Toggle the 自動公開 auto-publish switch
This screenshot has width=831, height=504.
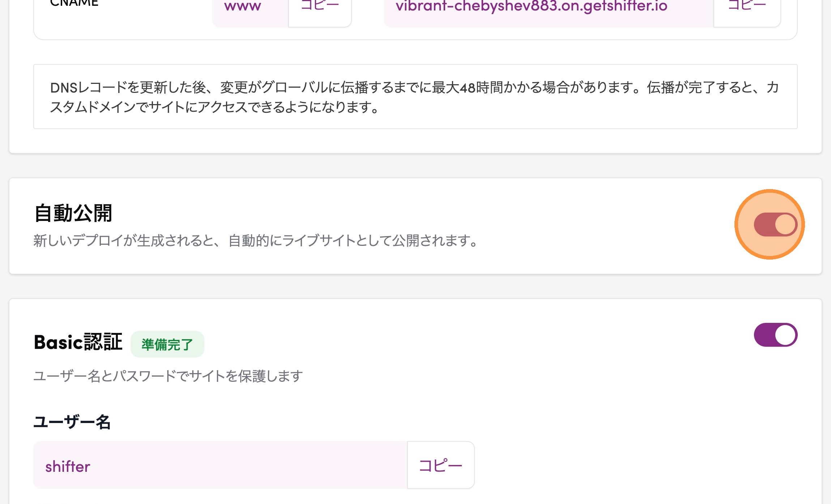(x=775, y=225)
